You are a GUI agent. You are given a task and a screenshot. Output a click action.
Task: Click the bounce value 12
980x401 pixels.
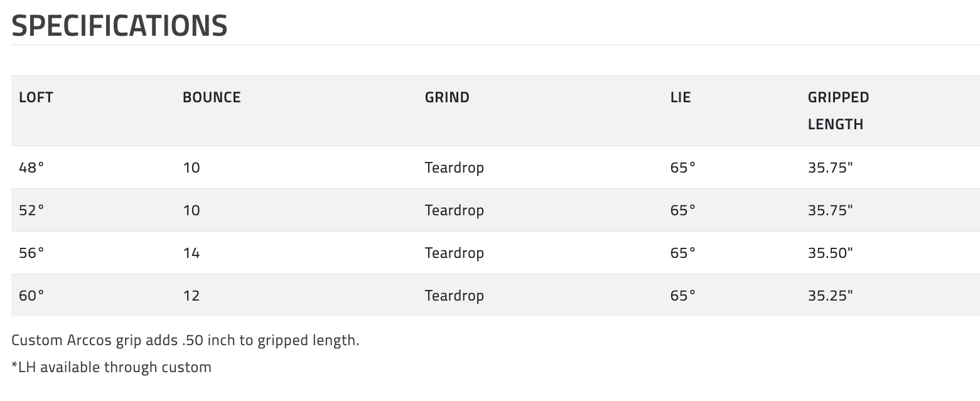click(191, 296)
